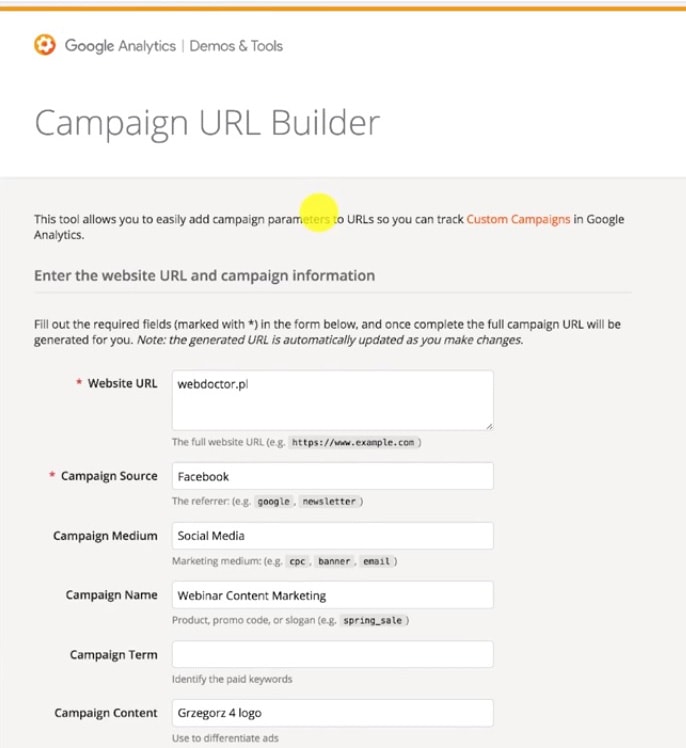Click the https://www.example.com sample code
Viewport: 686px width, 748px height.
pos(352,442)
